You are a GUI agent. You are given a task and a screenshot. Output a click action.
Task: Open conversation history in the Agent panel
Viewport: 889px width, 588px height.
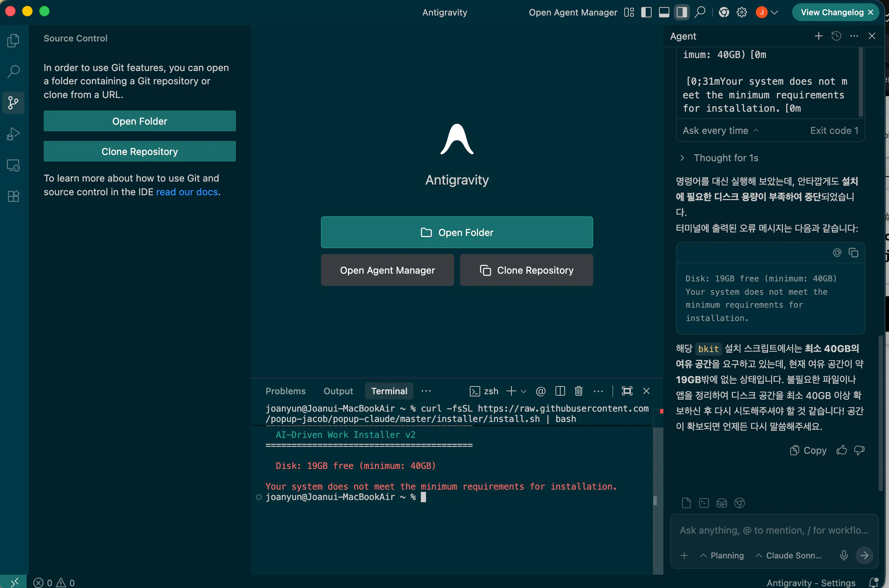tap(836, 36)
